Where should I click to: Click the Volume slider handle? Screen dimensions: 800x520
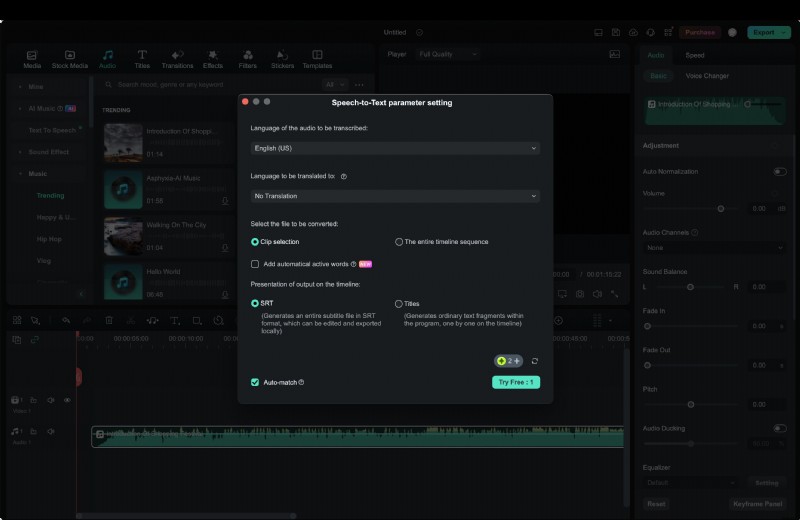click(721, 209)
